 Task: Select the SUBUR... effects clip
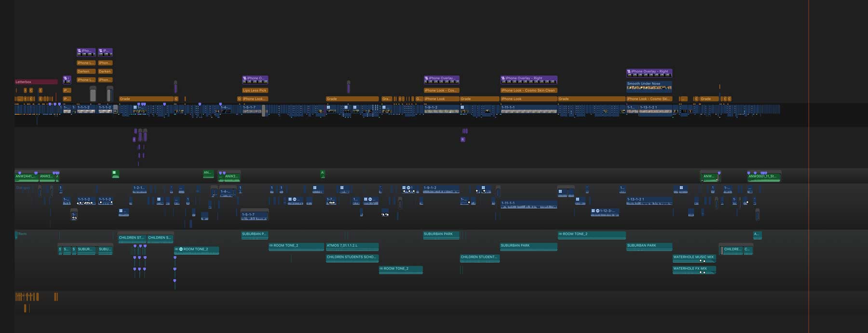tap(86, 250)
